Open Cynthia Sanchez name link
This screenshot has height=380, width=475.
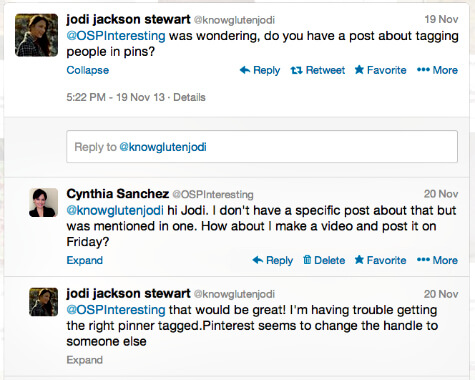point(118,194)
